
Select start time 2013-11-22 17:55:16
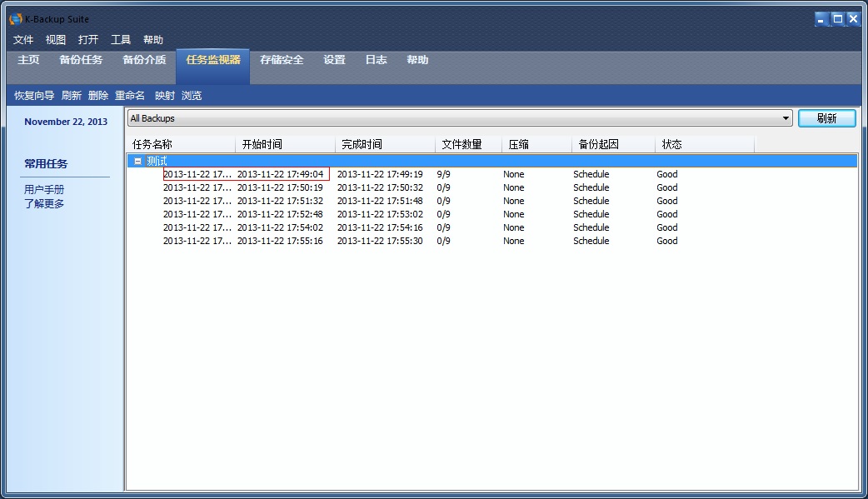(280, 241)
